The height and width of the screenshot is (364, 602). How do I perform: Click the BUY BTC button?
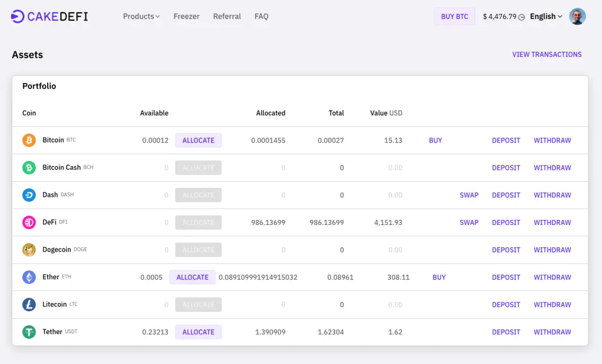tap(454, 16)
